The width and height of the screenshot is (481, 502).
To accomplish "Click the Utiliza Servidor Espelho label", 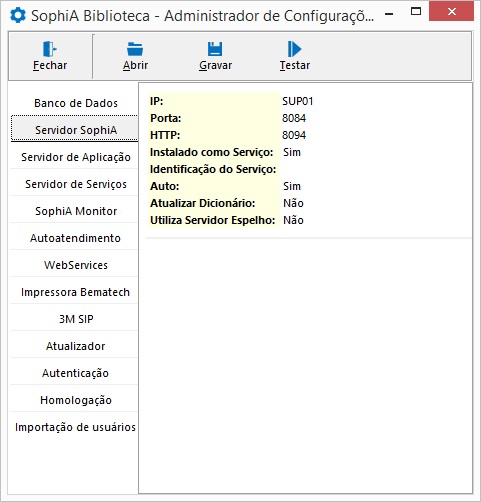I will click(x=213, y=220).
